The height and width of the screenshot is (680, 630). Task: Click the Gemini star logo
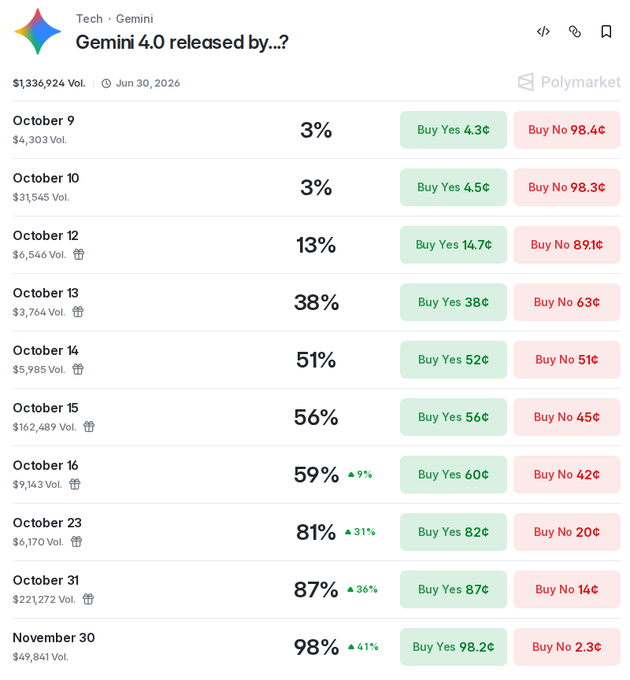coord(38,31)
